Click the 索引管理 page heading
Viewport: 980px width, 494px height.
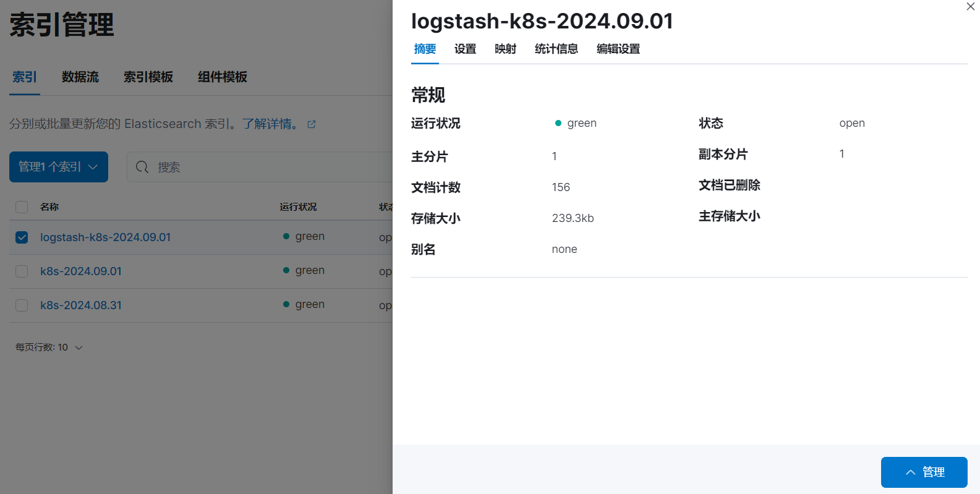[x=62, y=25]
